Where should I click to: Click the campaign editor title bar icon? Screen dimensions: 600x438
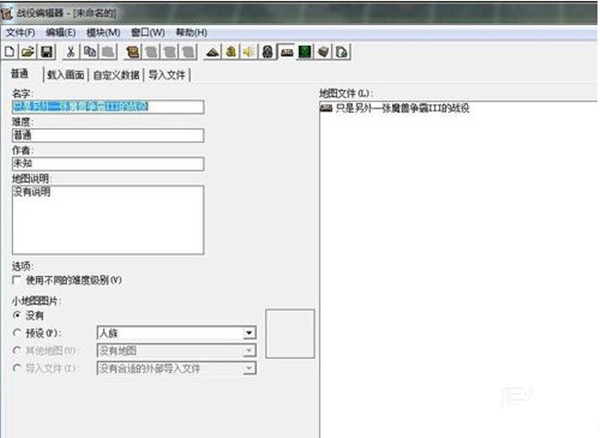[7, 13]
